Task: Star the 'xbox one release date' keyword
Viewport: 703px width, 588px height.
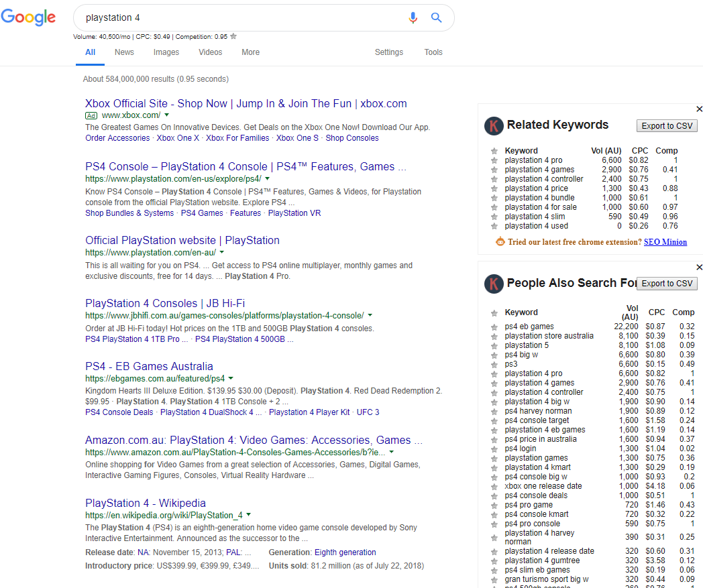Action: click(494, 487)
